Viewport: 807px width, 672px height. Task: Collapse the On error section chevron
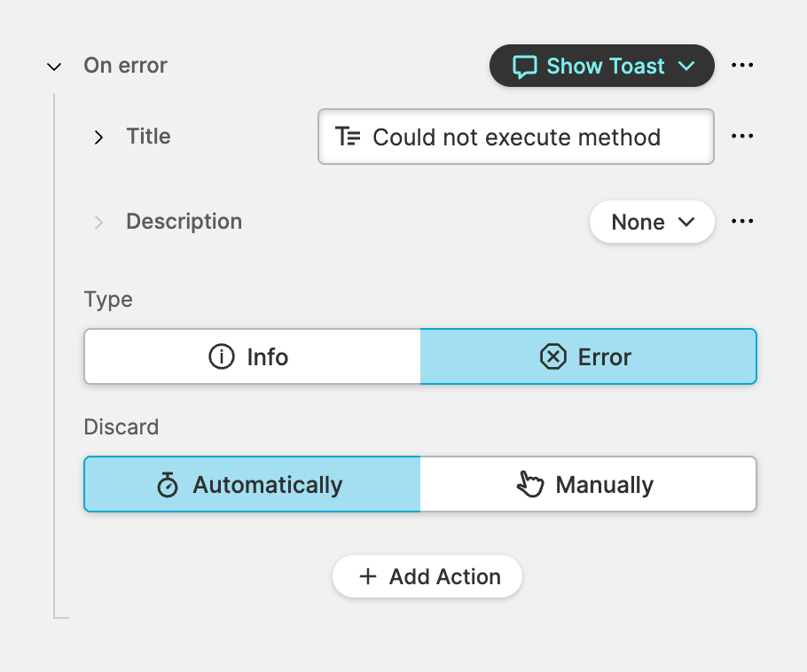click(55, 66)
